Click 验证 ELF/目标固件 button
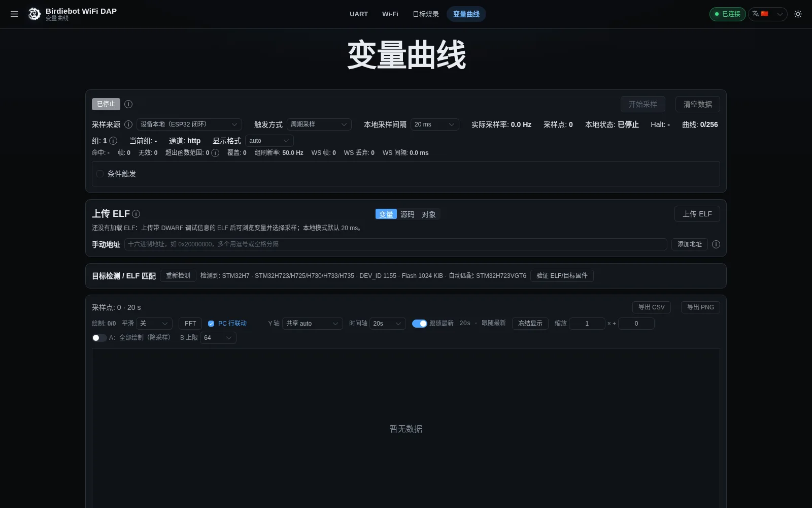This screenshot has height=508, width=812. (562, 276)
